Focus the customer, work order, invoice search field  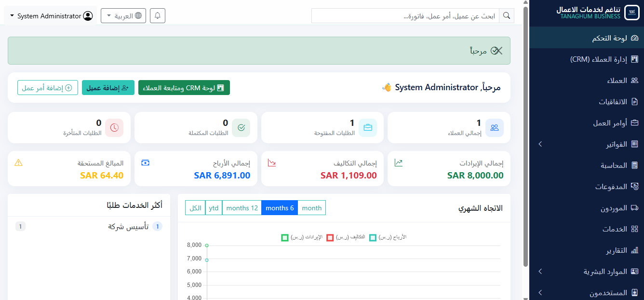pyautogui.click(x=405, y=15)
